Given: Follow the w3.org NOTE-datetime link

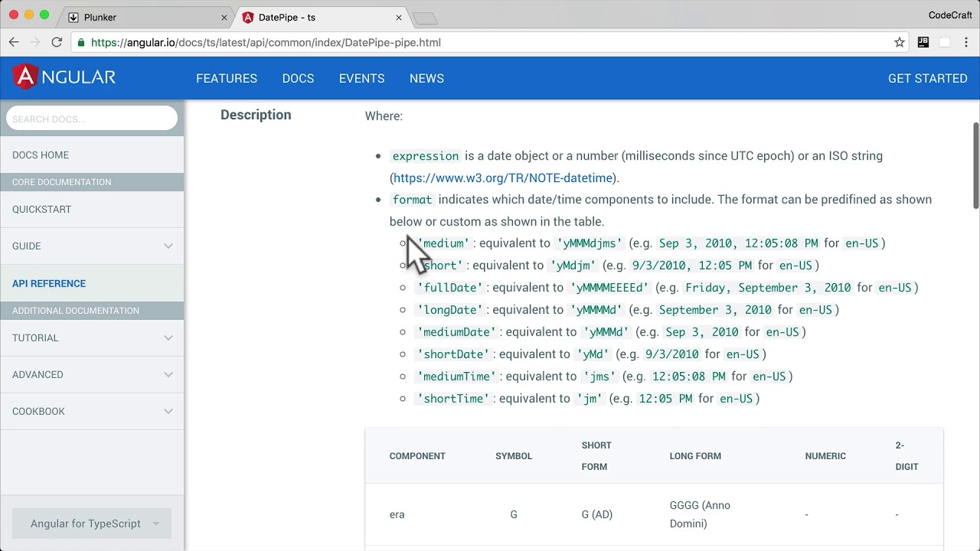Looking at the screenshot, I should pos(503,178).
